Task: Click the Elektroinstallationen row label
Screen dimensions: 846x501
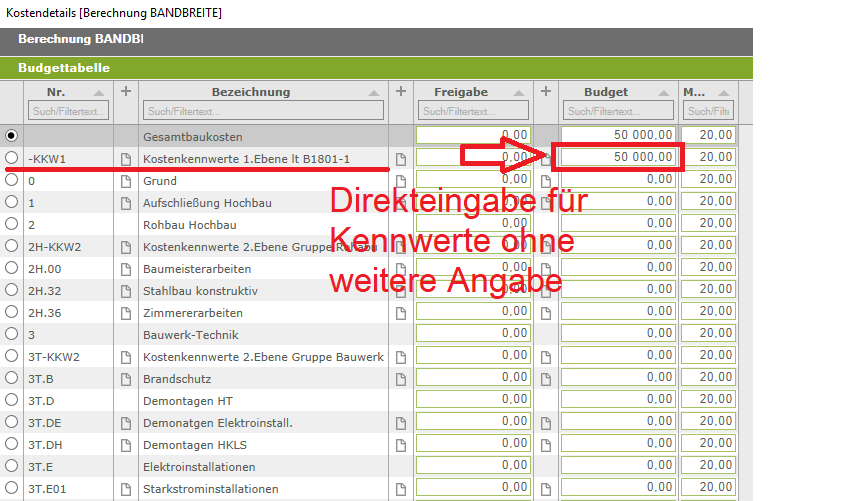Action: pyautogui.click(x=199, y=467)
